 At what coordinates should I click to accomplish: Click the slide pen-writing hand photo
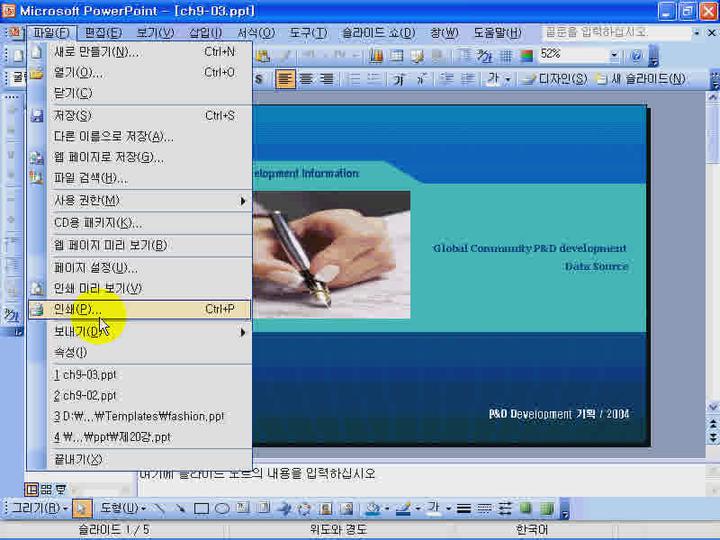pyautogui.click(x=331, y=255)
